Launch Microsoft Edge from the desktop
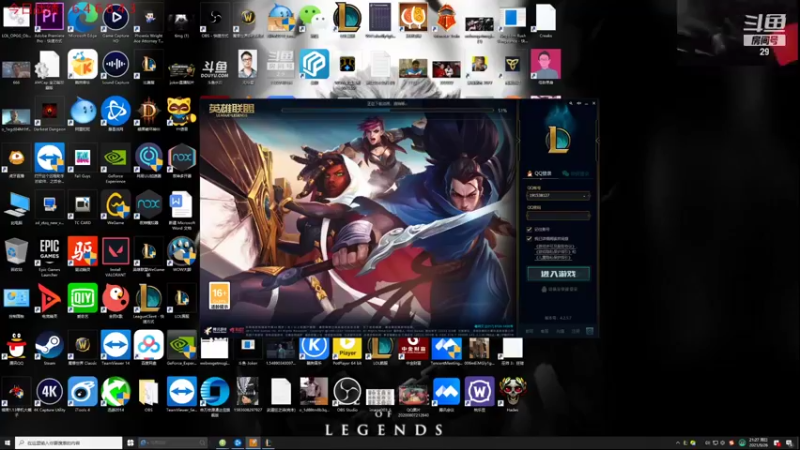The width and height of the screenshot is (800, 450). [83, 17]
